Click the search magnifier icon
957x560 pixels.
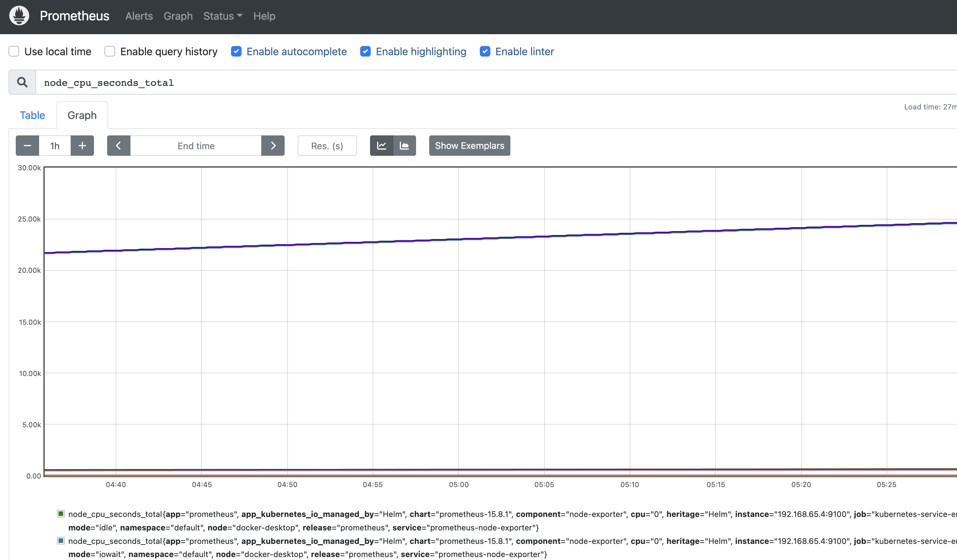22,82
